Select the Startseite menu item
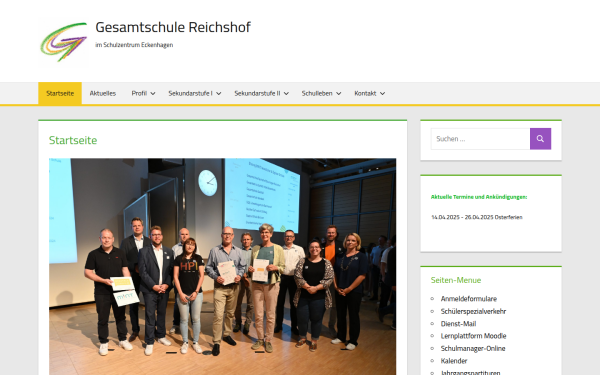Viewport: 600px width, 375px height. (x=60, y=93)
